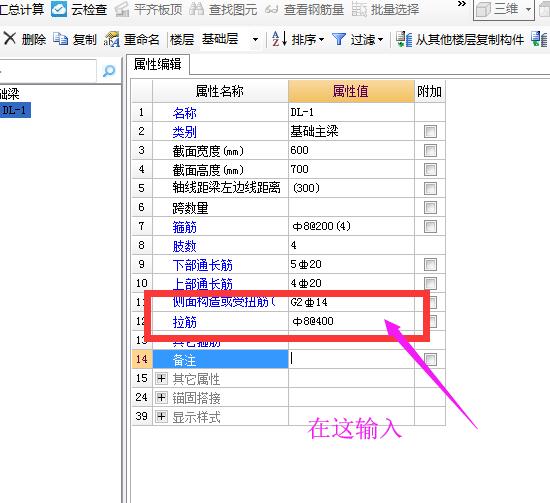Select DL-1 in the component list
550x503 pixels.
tap(14, 110)
